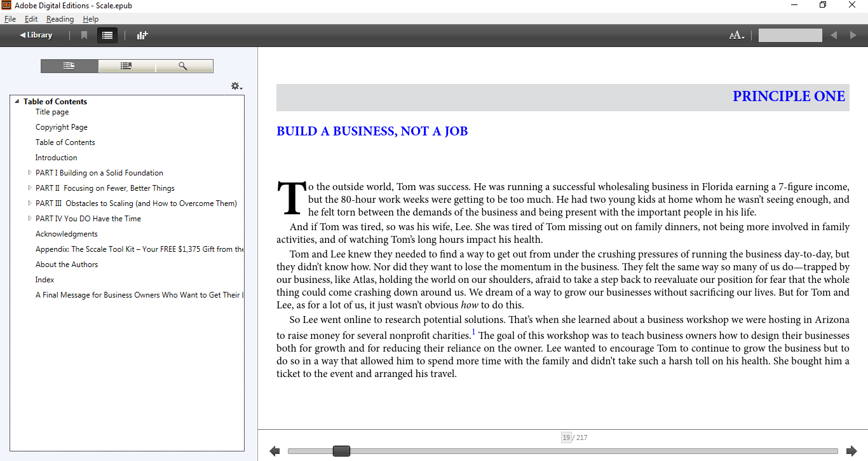
Task: Click the PRINCIPLE ONE heading
Action: [789, 97]
